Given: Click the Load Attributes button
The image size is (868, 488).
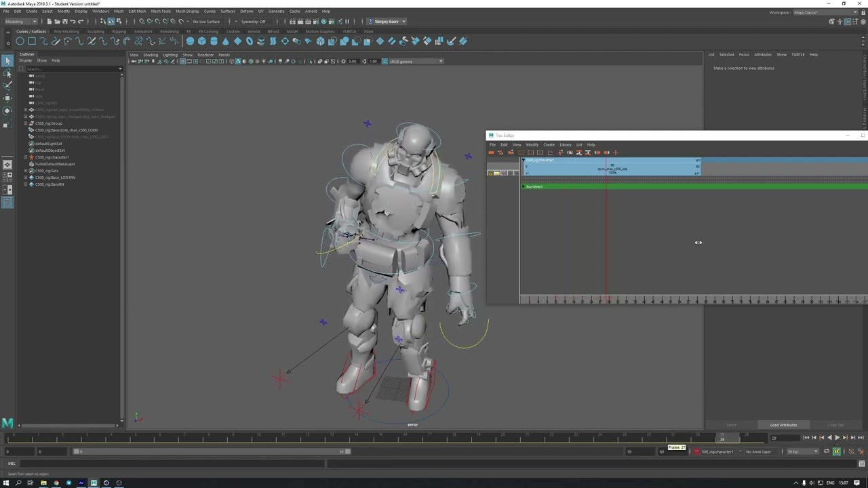Looking at the screenshot, I should [783, 425].
